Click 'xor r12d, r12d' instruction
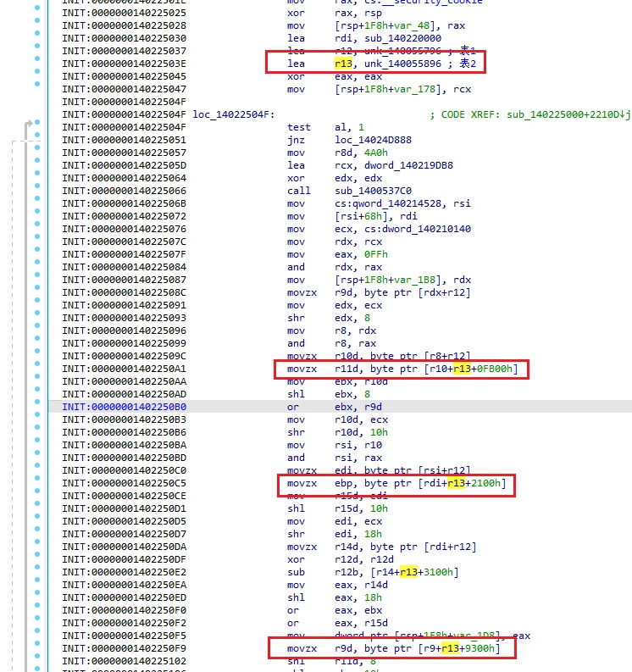Screen dimensions: 632x672 point(341,559)
